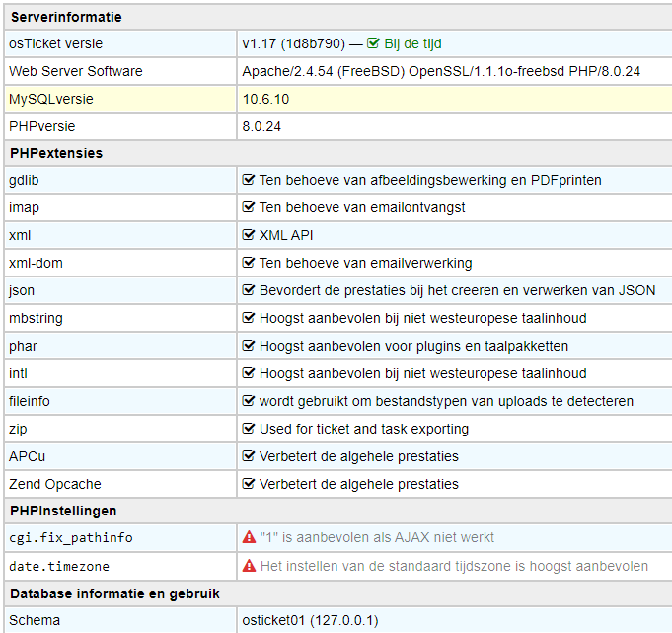Click the warning triangle for date.timezone

249,566
